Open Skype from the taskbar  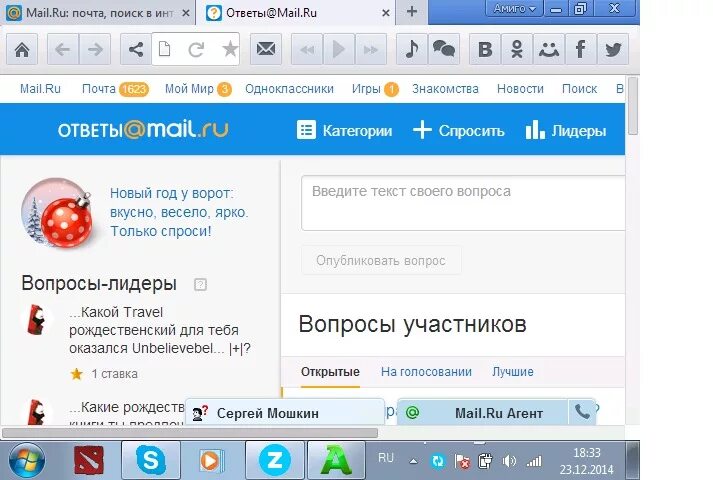(151, 460)
